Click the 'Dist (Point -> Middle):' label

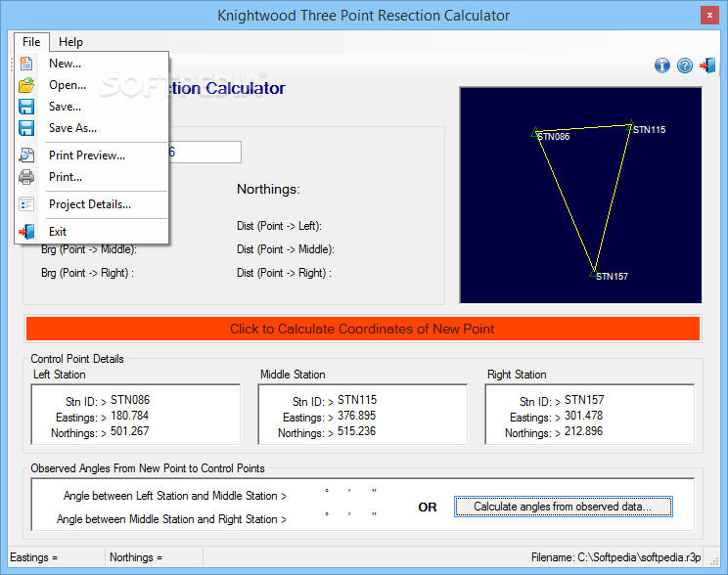coord(286,249)
